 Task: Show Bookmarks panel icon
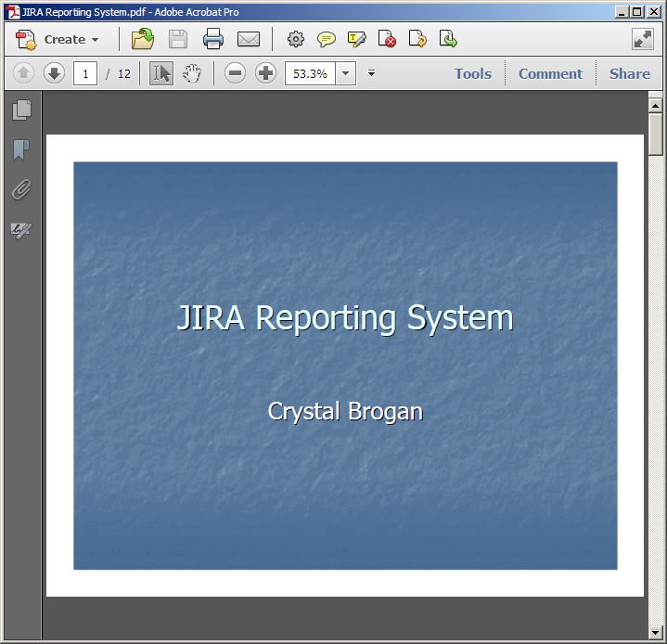[x=21, y=149]
